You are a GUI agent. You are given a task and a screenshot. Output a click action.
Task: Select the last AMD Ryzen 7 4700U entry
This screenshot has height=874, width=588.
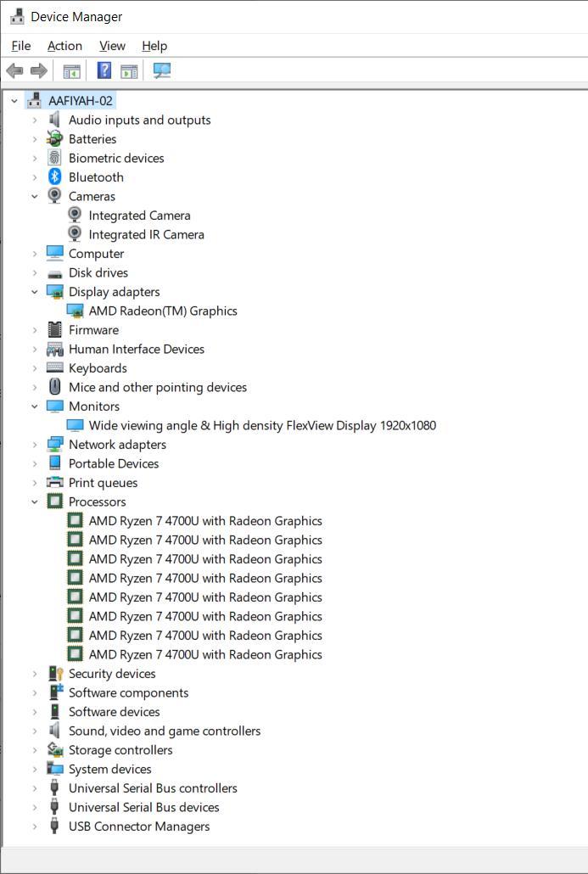[x=205, y=654]
